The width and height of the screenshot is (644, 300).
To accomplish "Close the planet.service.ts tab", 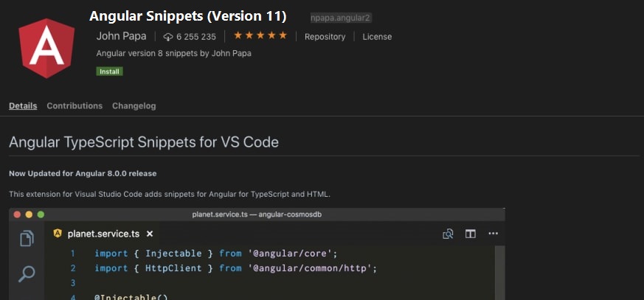I will tap(150, 234).
